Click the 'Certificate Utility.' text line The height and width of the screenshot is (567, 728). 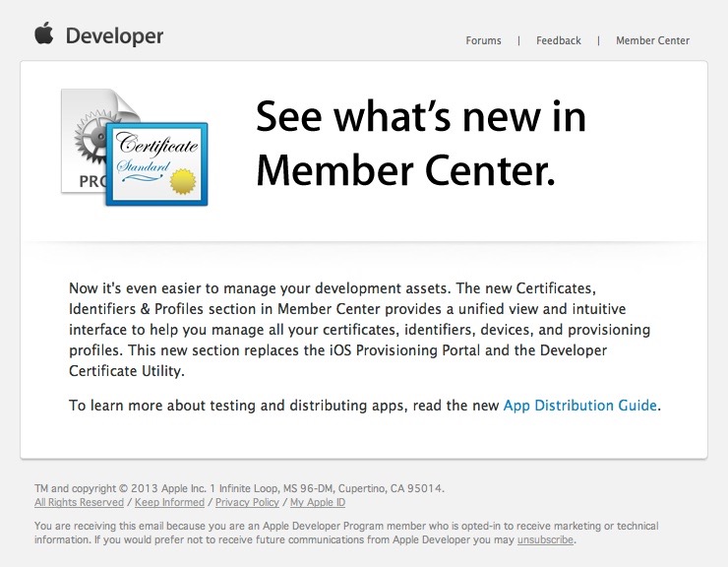point(127,371)
